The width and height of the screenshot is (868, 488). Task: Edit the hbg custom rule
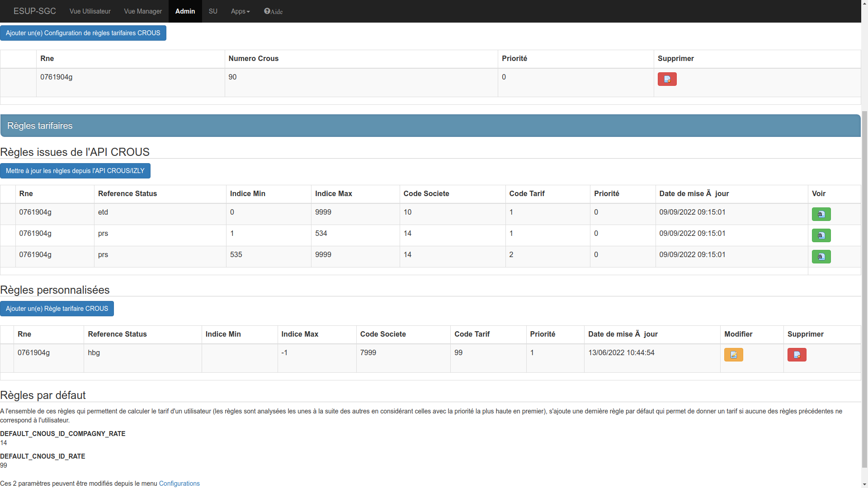point(733,355)
